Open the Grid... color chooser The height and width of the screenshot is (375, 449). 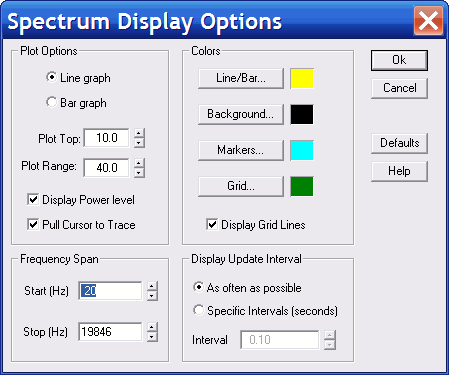[241, 186]
